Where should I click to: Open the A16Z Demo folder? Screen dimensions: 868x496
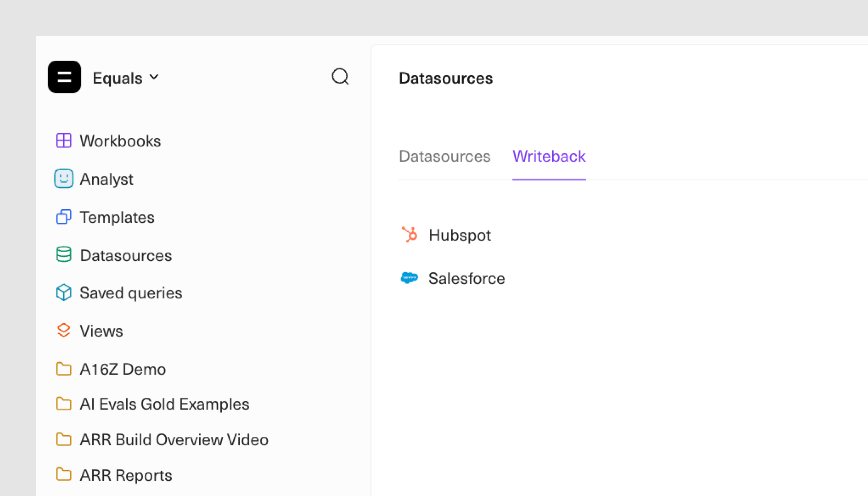click(123, 369)
